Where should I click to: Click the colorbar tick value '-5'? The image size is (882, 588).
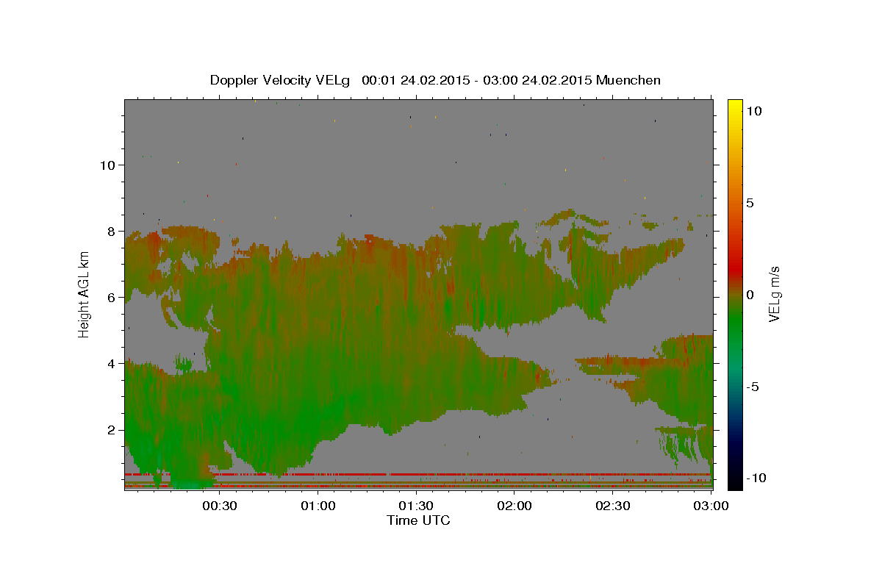[x=752, y=387]
